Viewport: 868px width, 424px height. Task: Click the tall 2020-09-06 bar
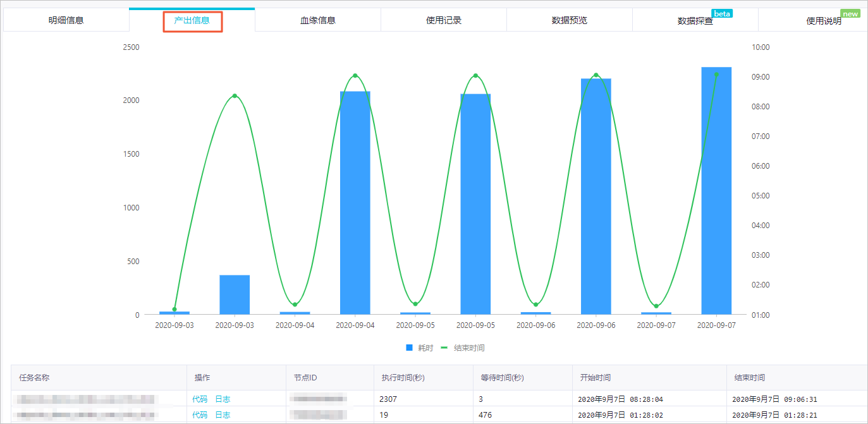tap(596, 197)
